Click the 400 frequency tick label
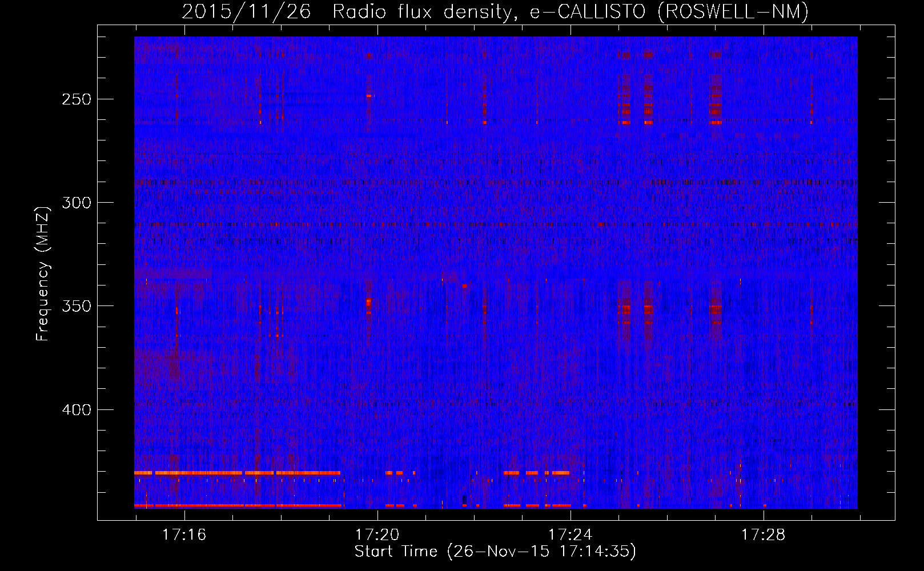This screenshot has width=924, height=571. pyautogui.click(x=77, y=410)
